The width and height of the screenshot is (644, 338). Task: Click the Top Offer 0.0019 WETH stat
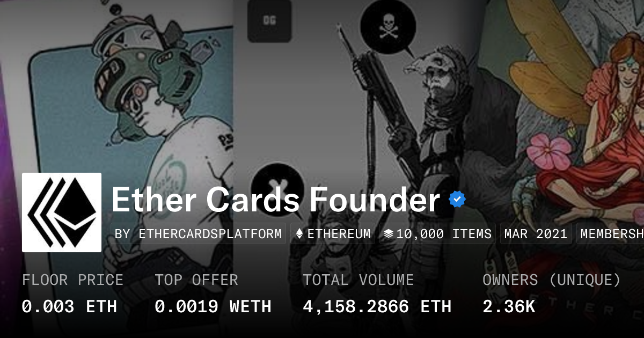pos(213,293)
